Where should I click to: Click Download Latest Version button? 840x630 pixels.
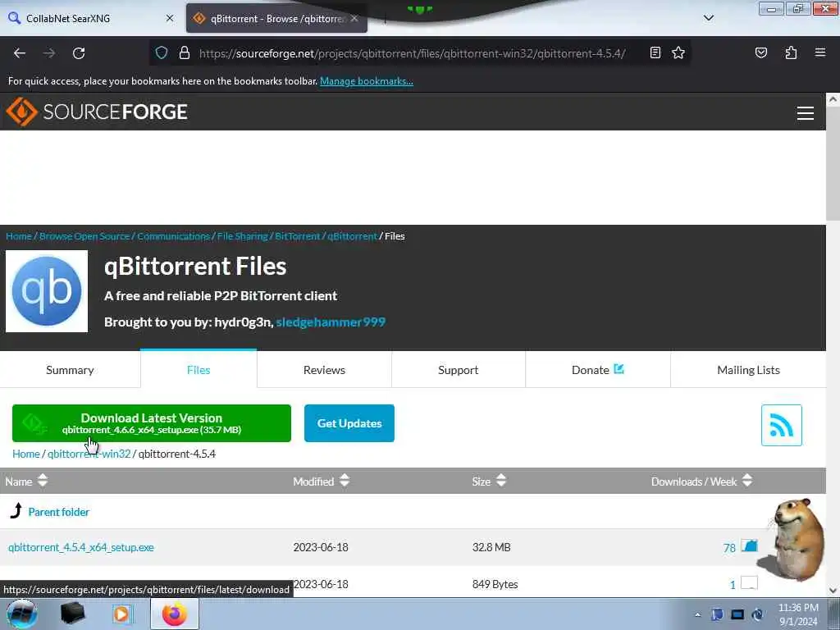(x=152, y=423)
